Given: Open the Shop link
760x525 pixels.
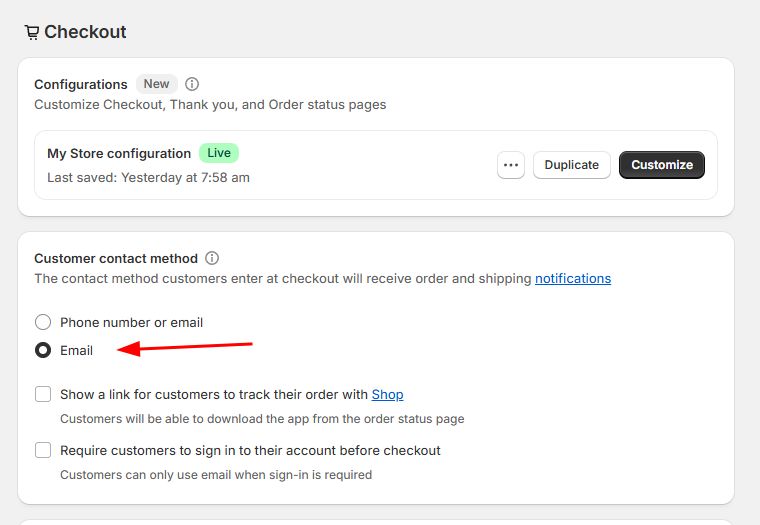Looking at the screenshot, I should click(387, 395).
